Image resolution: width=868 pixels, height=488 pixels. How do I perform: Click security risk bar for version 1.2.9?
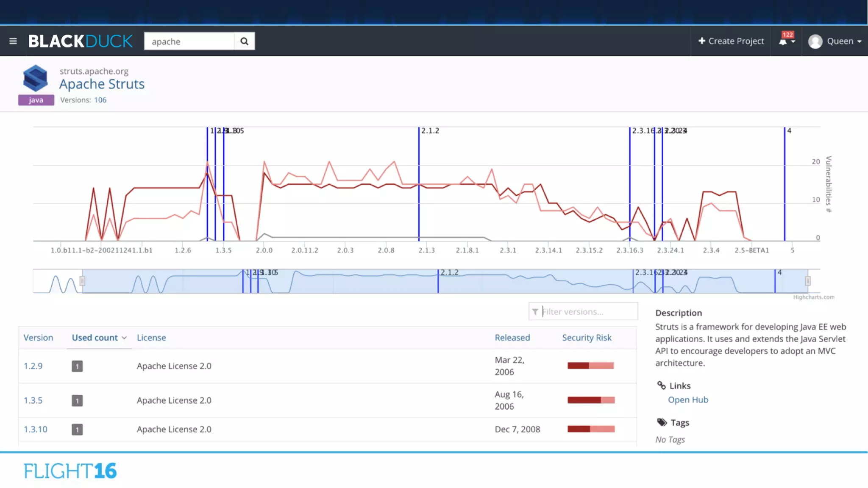pos(590,366)
